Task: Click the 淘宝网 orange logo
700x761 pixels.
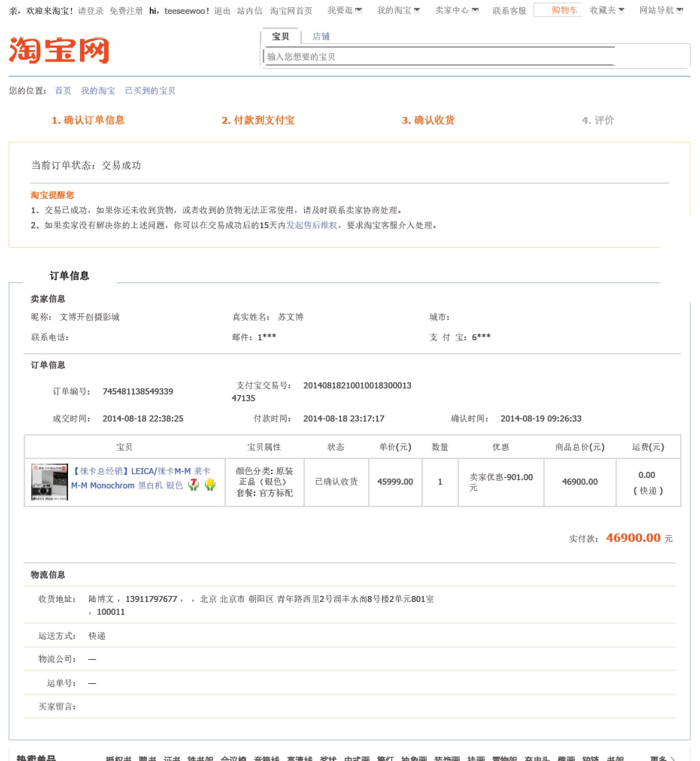Action: (x=59, y=50)
